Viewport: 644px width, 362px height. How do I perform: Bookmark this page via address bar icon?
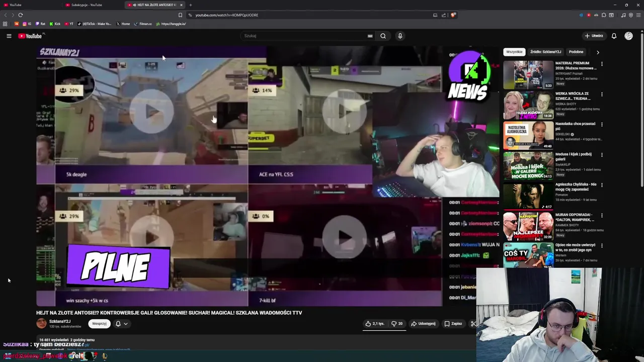point(180,15)
